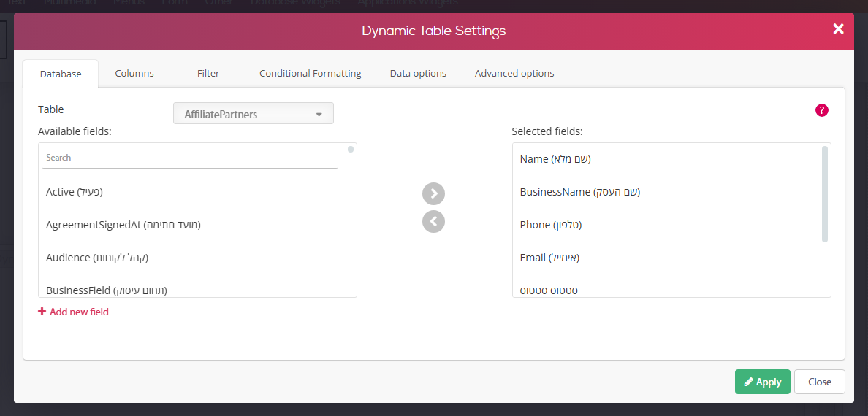Click the available fields list scrollbar handle

click(x=351, y=150)
